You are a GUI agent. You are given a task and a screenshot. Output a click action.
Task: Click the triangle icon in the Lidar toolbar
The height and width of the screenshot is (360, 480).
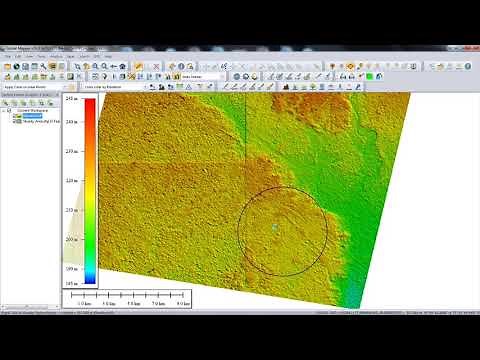(x=189, y=87)
